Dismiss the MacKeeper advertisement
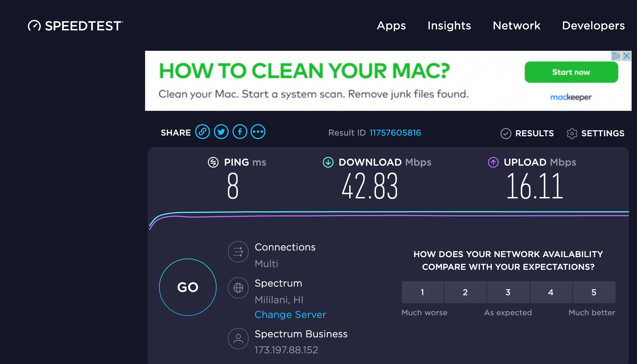The height and width of the screenshot is (364, 637). 626,56
